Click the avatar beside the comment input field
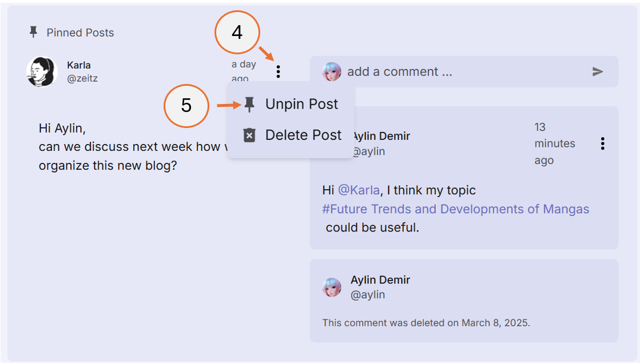 pos(332,71)
